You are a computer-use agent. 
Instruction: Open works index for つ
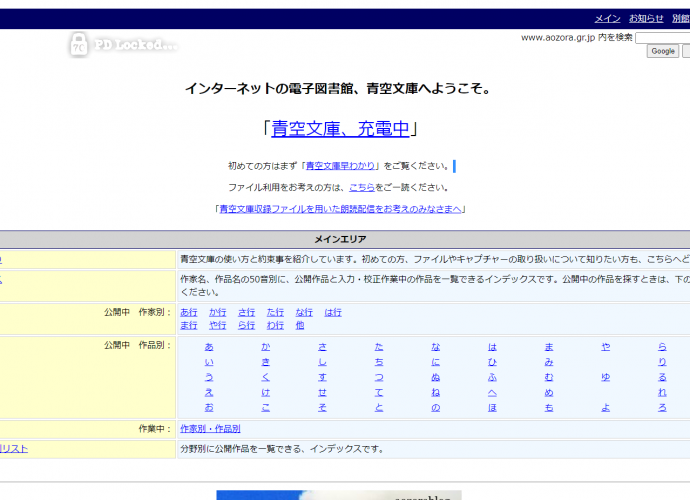click(x=379, y=378)
